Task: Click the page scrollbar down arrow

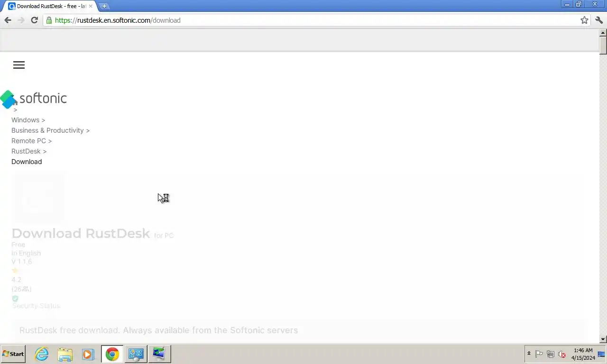Action: 603,339
